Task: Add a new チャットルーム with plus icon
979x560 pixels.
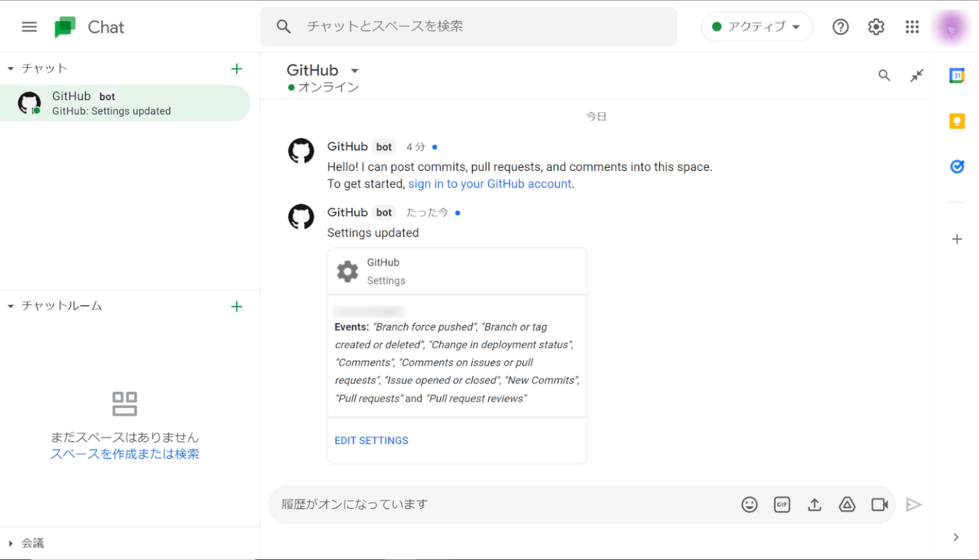Action: 237,306
